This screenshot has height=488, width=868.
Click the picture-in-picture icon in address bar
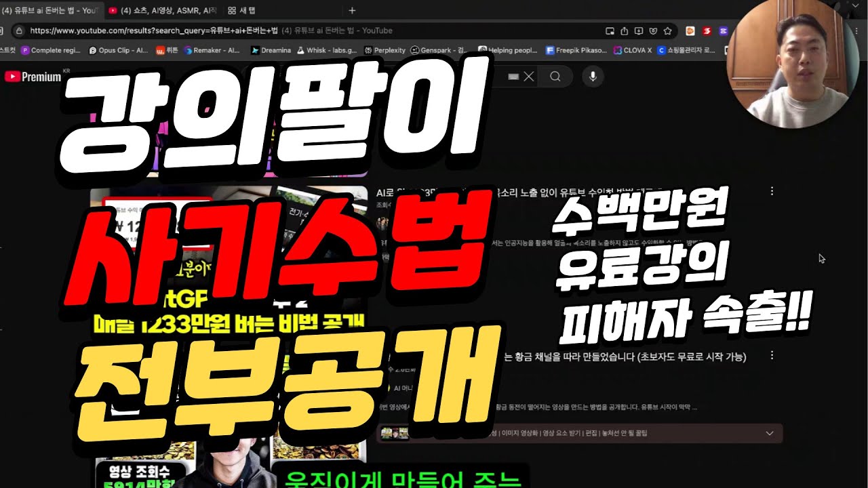pos(609,30)
